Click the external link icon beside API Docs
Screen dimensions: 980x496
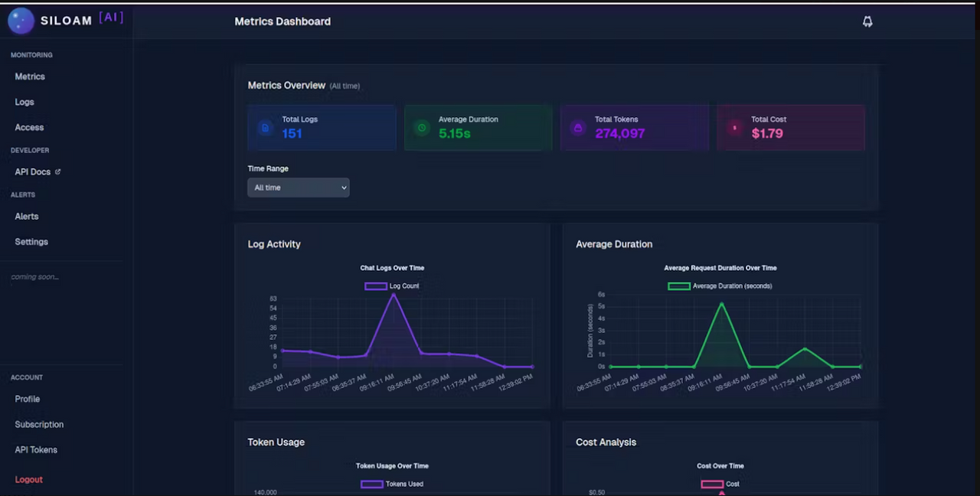point(57,171)
